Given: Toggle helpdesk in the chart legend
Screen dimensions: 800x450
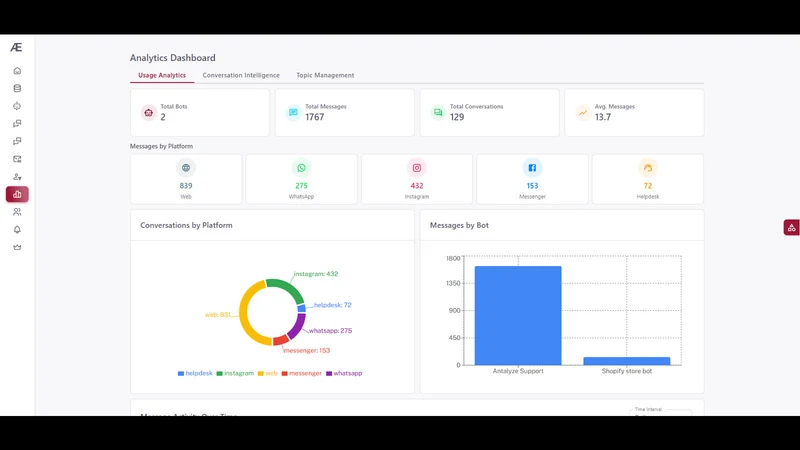Looking at the screenshot, I should 195,373.
